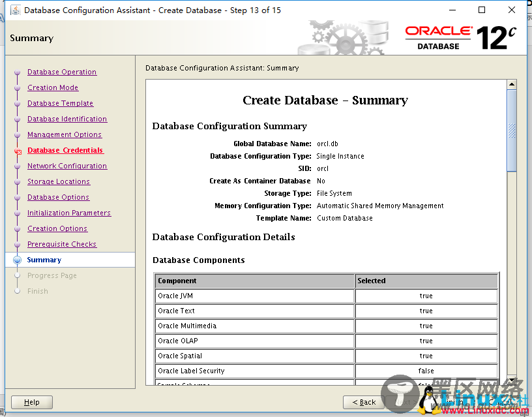This screenshot has width=532, height=417.
Task: Open the Management Options step
Action: click(x=64, y=134)
